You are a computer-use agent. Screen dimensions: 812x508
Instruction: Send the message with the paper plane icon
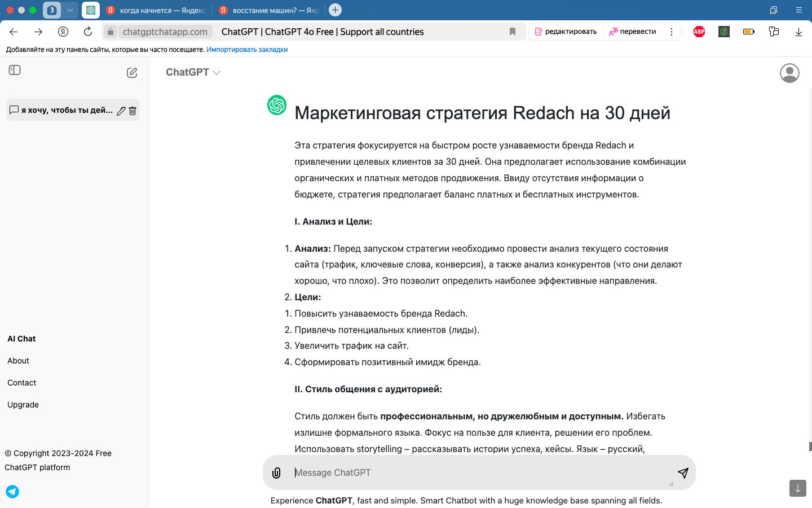coord(683,472)
